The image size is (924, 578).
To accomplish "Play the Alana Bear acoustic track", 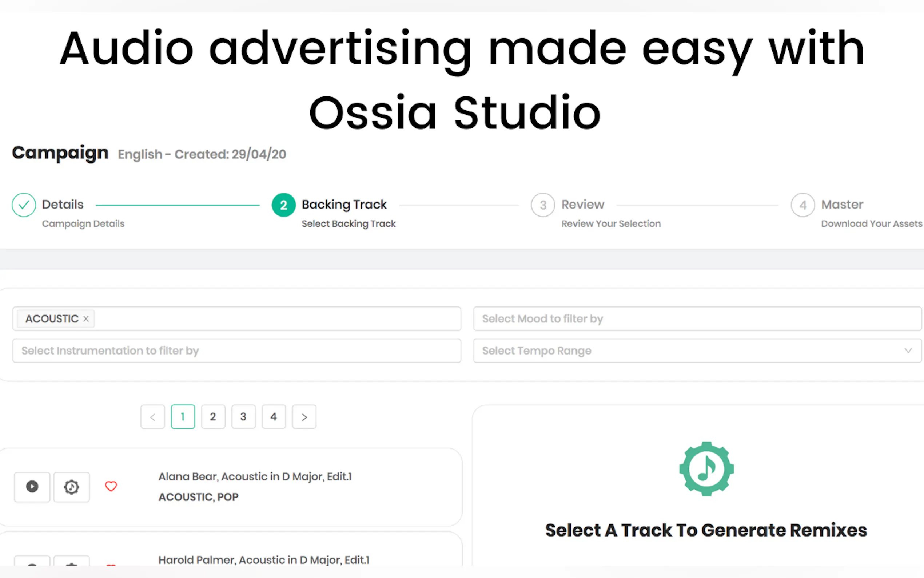I will point(32,486).
